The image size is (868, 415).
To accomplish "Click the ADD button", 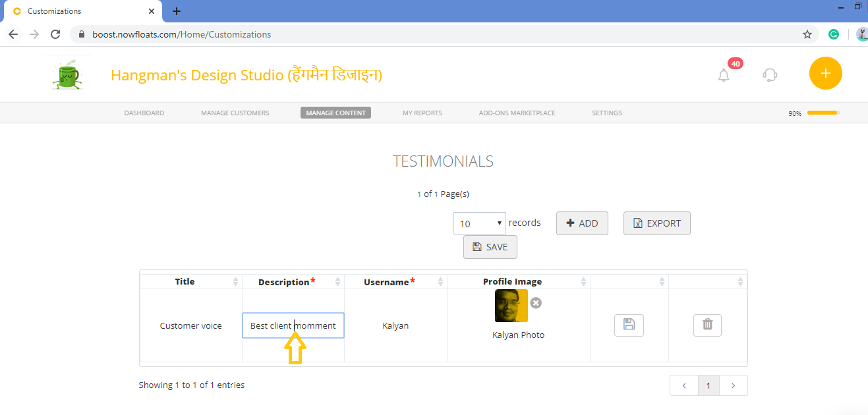I will (x=582, y=223).
